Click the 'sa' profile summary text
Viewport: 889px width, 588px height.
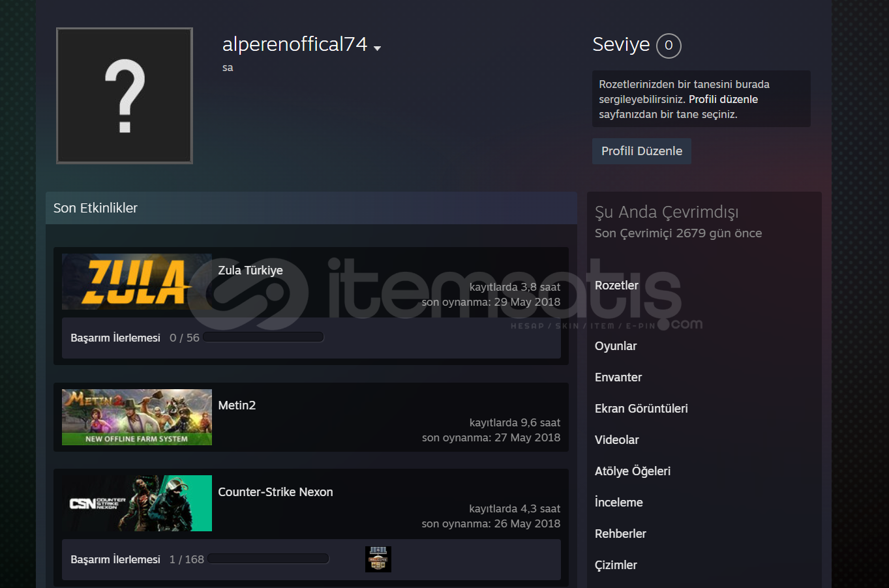point(228,68)
